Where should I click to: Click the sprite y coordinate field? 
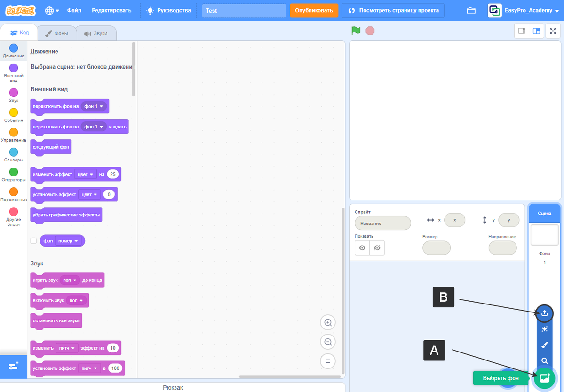(508, 220)
